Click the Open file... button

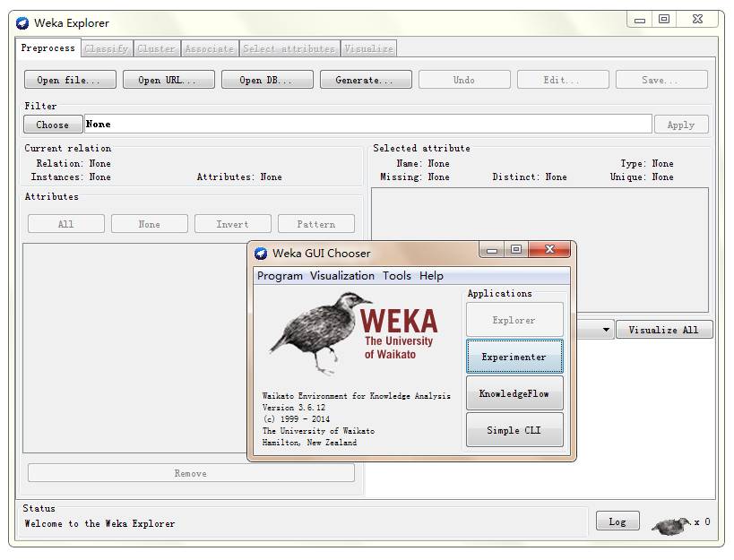(70, 80)
